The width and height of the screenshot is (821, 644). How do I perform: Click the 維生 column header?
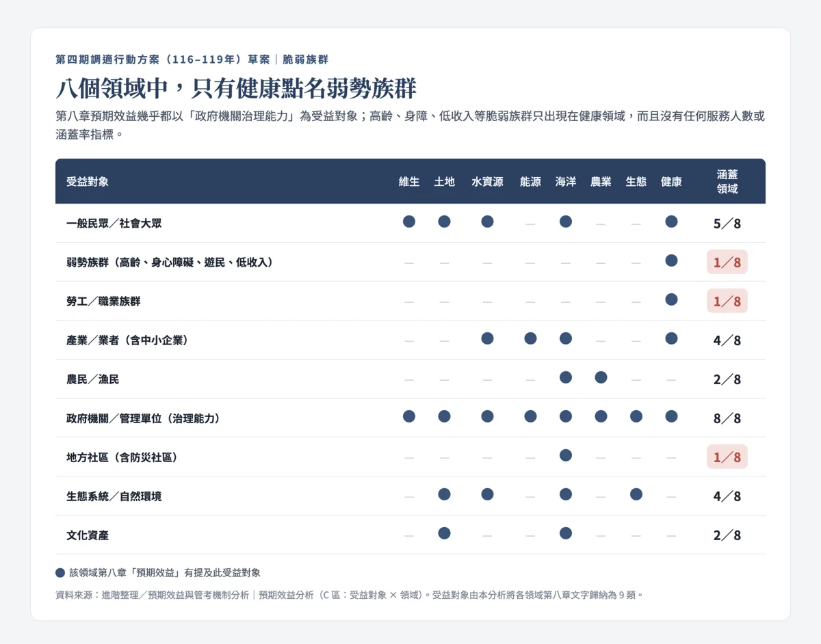[x=409, y=182]
